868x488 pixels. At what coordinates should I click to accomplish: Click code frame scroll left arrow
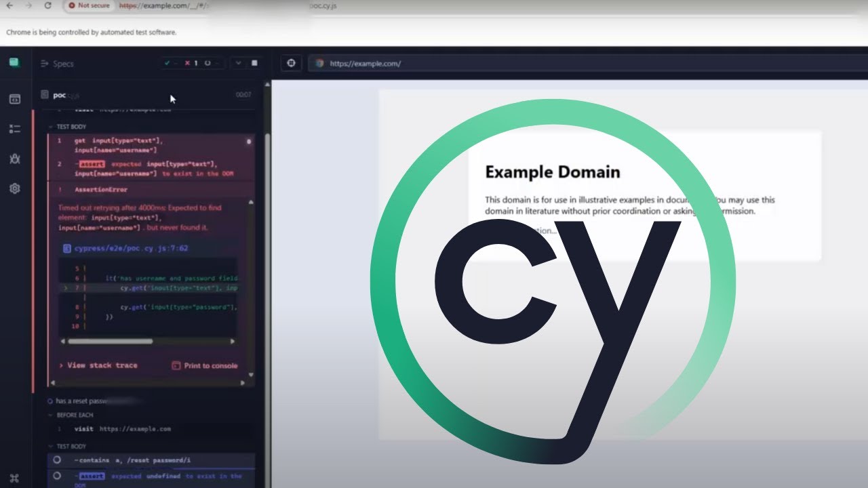(63, 342)
